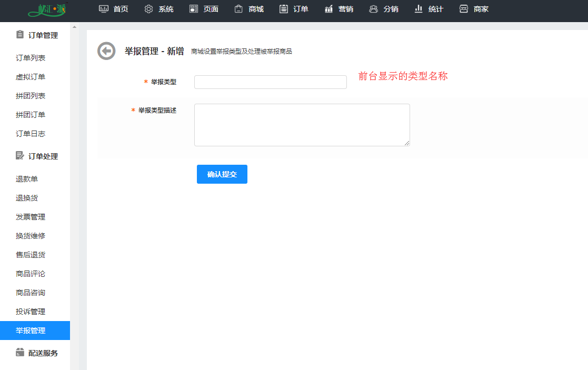Viewport: 588px width, 370px height.
Task: Open the 订单 top menu
Action: point(294,9)
